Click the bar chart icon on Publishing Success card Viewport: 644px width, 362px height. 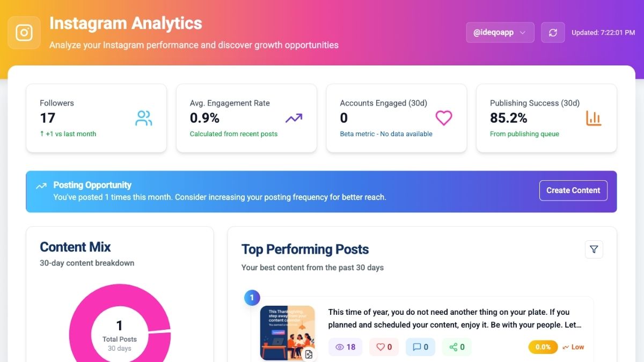click(x=593, y=118)
